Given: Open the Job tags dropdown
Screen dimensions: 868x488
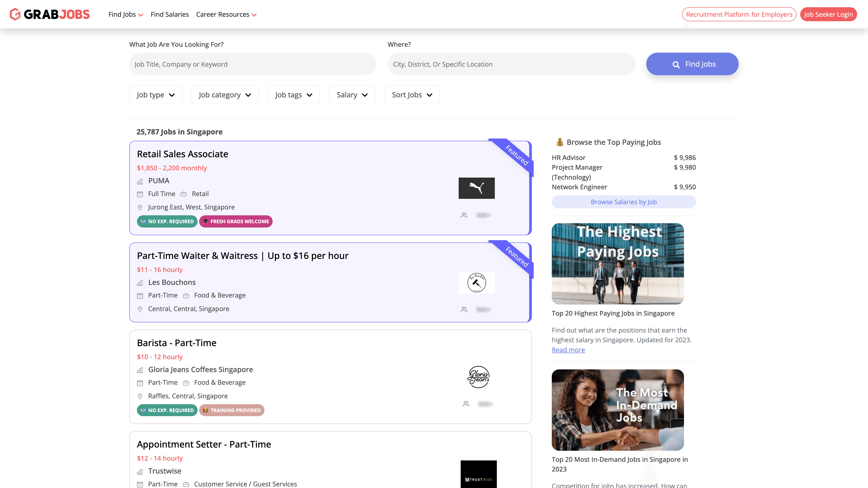Looking at the screenshot, I should 293,95.
